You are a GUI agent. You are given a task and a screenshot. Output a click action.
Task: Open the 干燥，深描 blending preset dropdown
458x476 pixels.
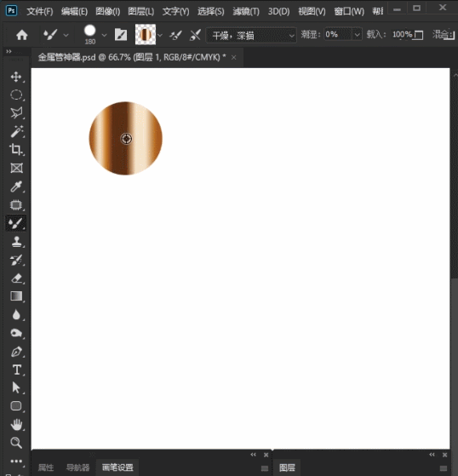[251, 36]
